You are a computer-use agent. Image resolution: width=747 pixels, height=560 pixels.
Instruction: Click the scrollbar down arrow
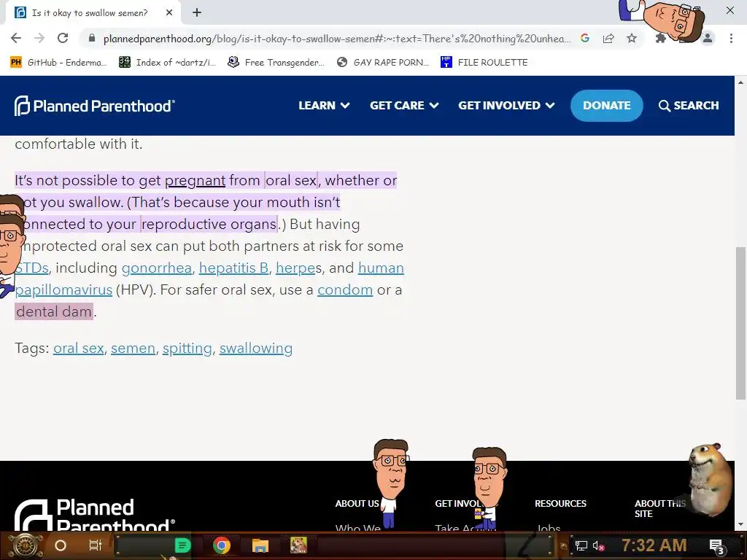pyautogui.click(x=740, y=524)
